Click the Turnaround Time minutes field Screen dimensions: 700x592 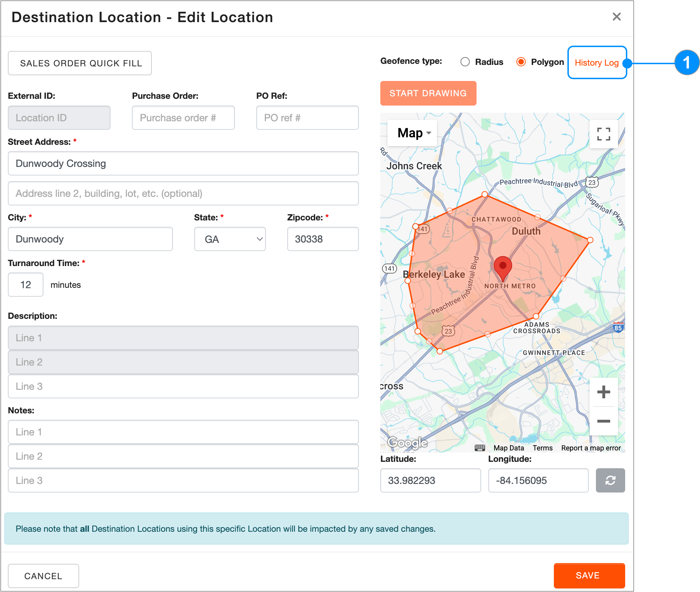(x=26, y=285)
